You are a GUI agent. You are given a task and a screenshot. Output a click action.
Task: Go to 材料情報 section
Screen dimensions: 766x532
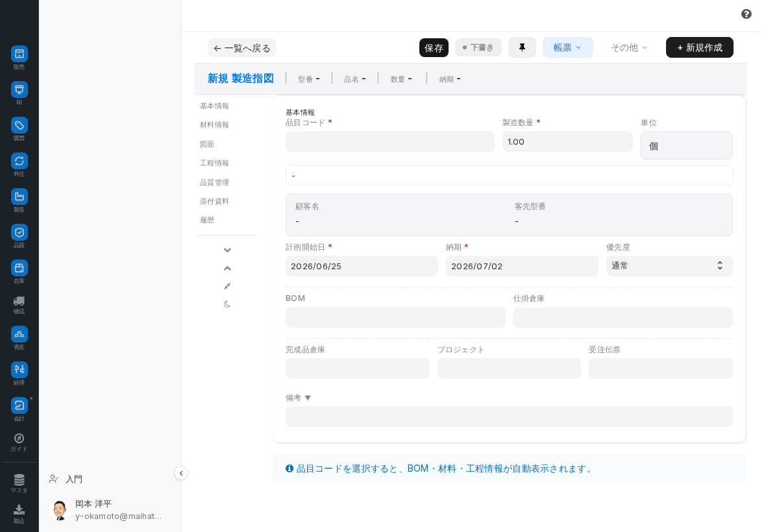[214, 125]
